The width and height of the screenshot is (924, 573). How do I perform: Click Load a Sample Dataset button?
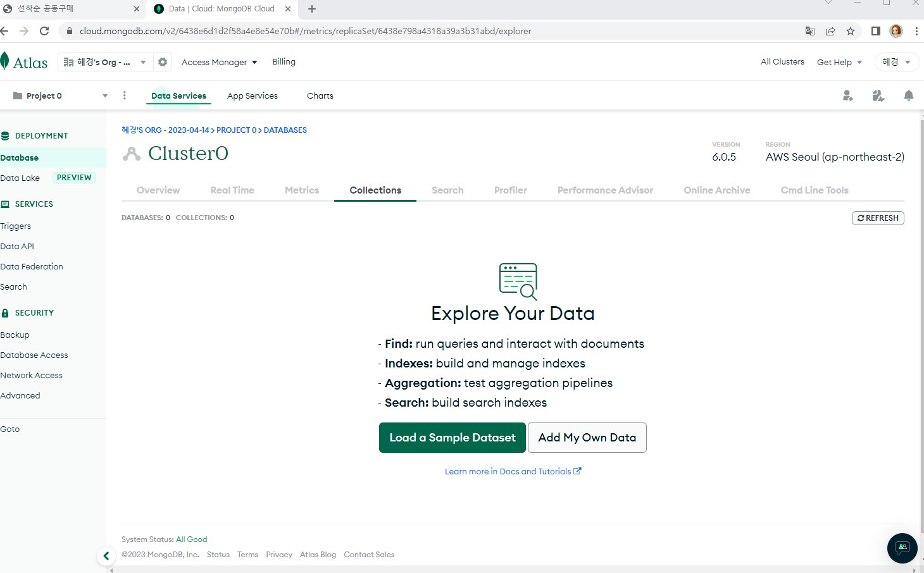[x=453, y=438]
